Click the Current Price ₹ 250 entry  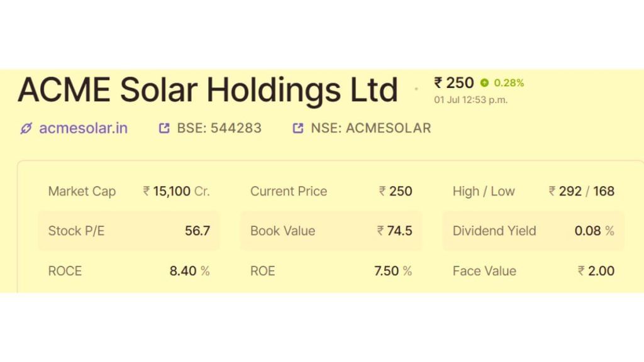tap(331, 191)
